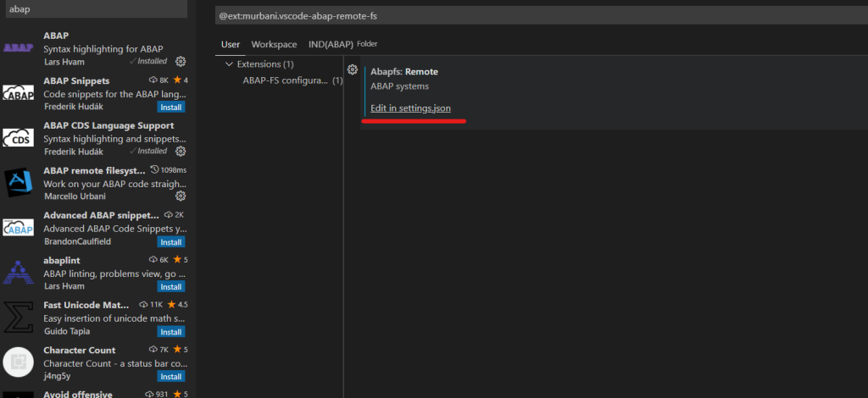The width and height of the screenshot is (868, 398).
Task: Switch to the Workspace settings tab
Action: point(274,44)
